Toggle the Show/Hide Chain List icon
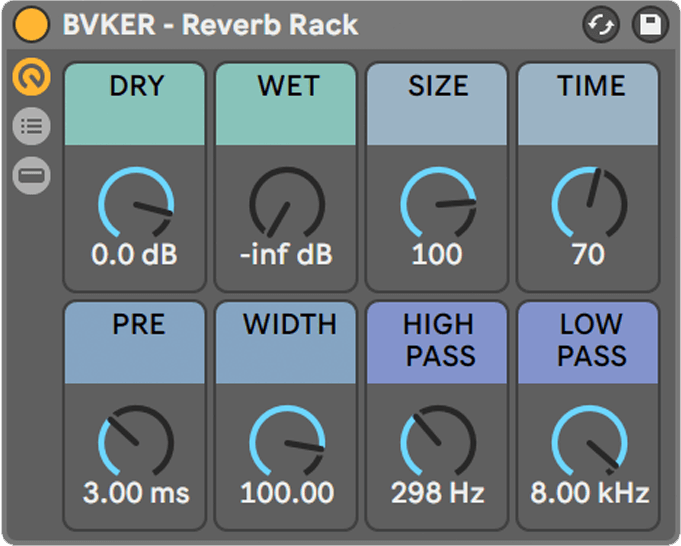The width and height of the screenshot is (681, 546). [x=31, y=126]
